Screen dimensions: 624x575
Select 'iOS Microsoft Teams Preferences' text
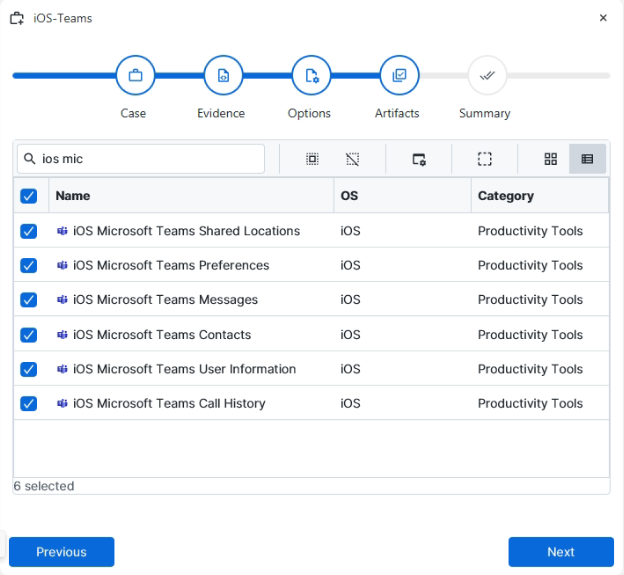pyautogui.click(x=171, y=265)
